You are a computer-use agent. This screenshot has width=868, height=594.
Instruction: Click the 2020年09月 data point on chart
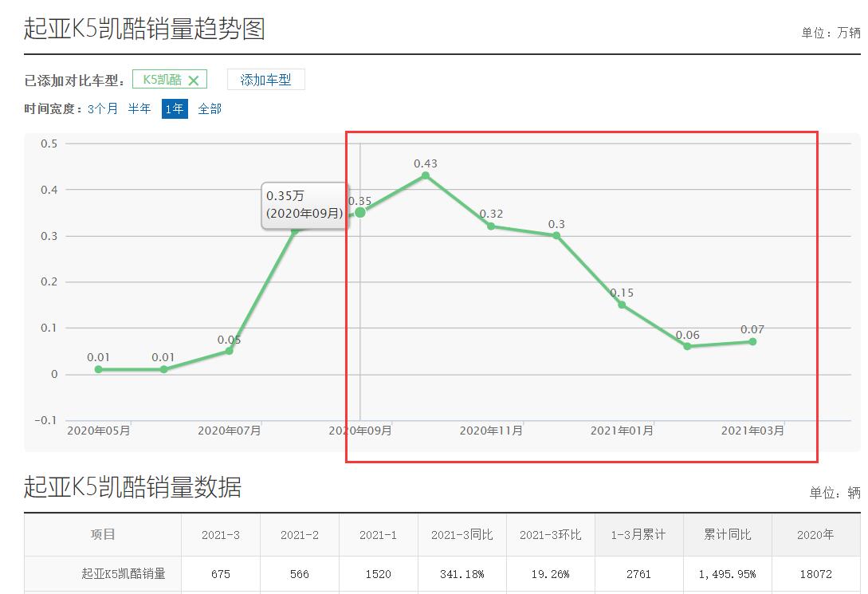pyautogui.click(x=359, y=213)
